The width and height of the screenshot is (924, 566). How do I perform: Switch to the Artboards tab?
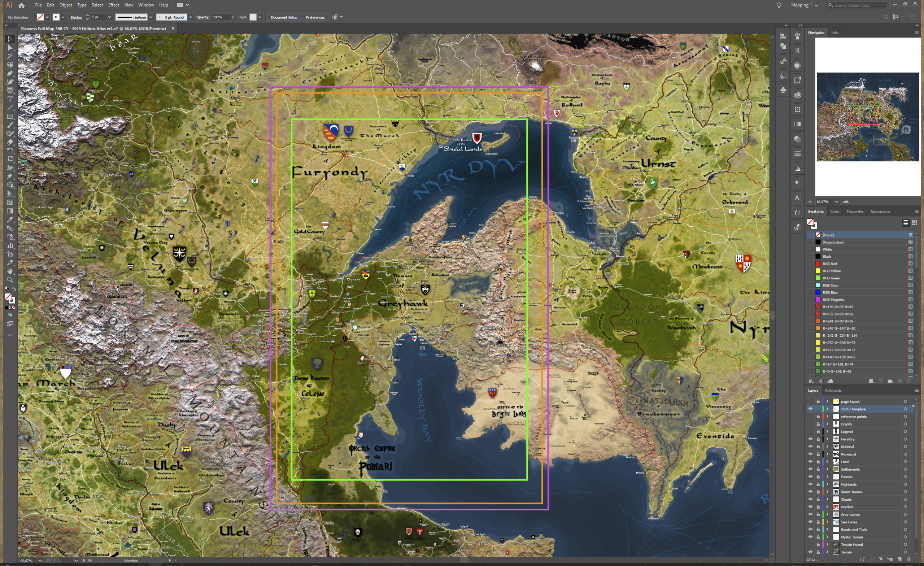(833, 391)
